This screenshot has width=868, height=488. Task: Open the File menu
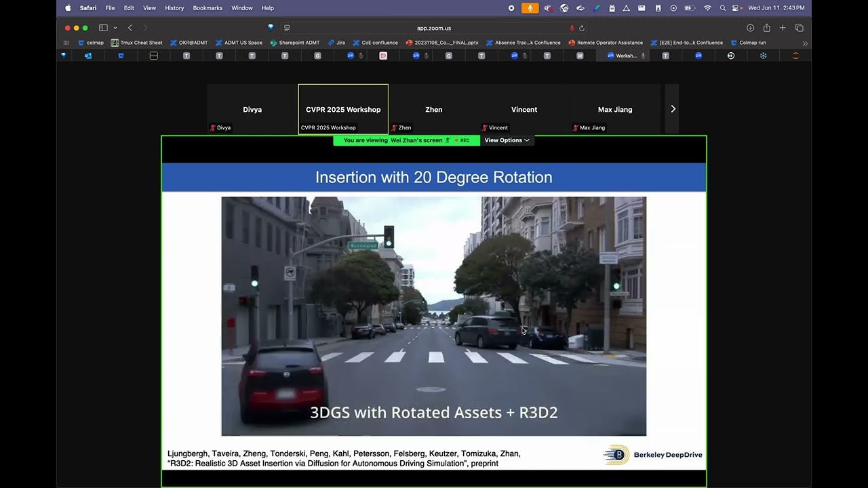tap(110, 8)
